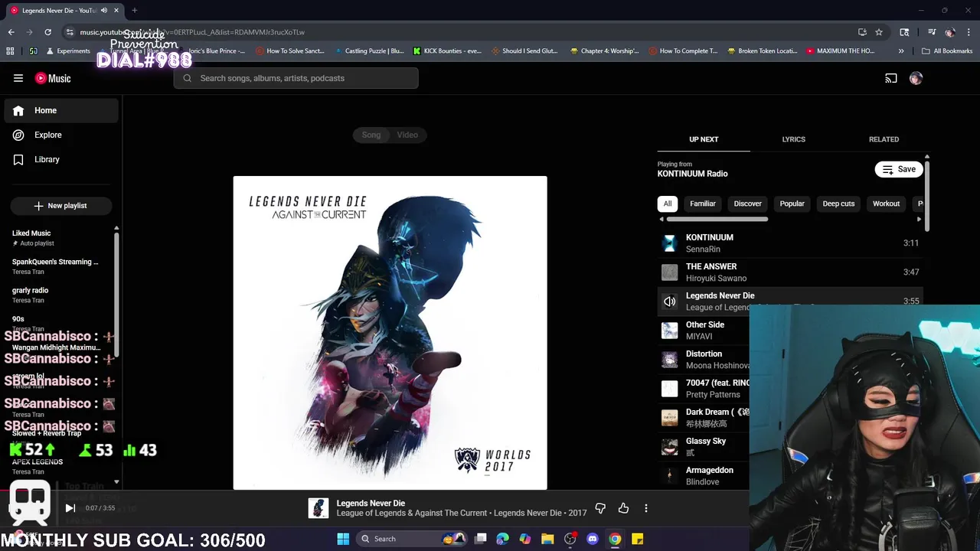Open the SpankQueen's Streaming playlist
Image resolution: width=980 pixels, height=551 pixels.
point(60,266)
